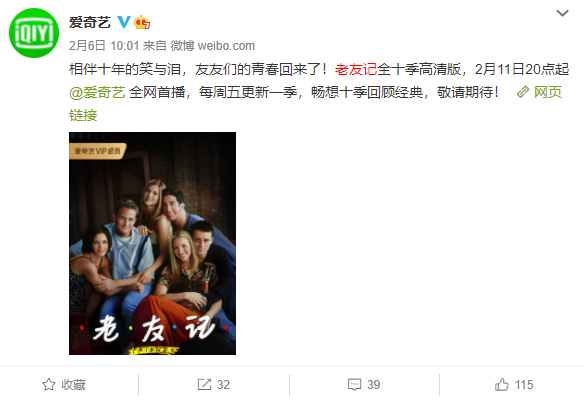Open the iQIYI green profile avatar
The height and width of the screenshot is (403, 584).
(34, 33)
